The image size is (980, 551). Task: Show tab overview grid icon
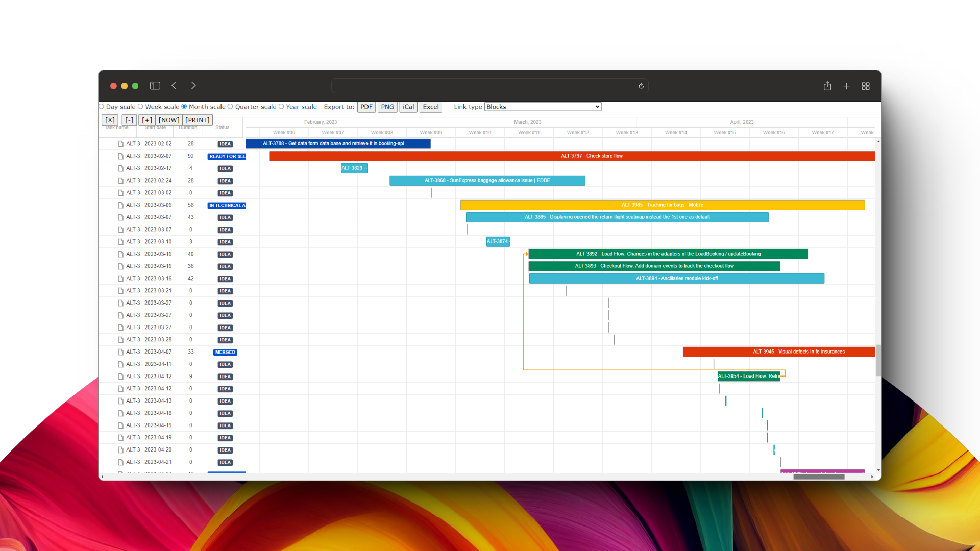pyautogui.click(x=866, y=86)
